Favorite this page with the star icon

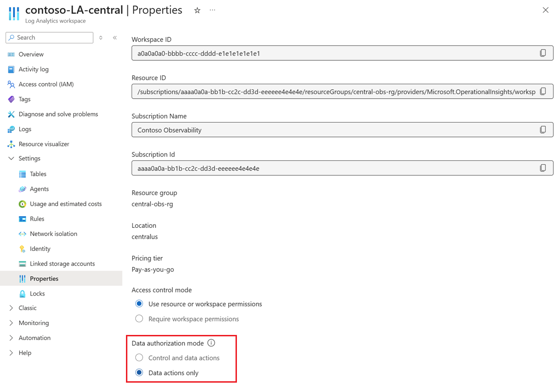click(197, 10)
